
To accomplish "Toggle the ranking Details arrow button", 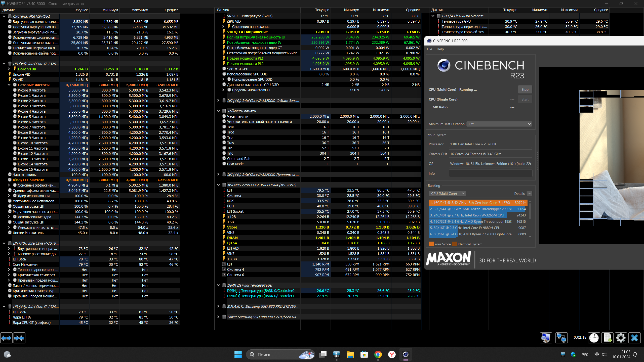I will (x=530, y=194).
